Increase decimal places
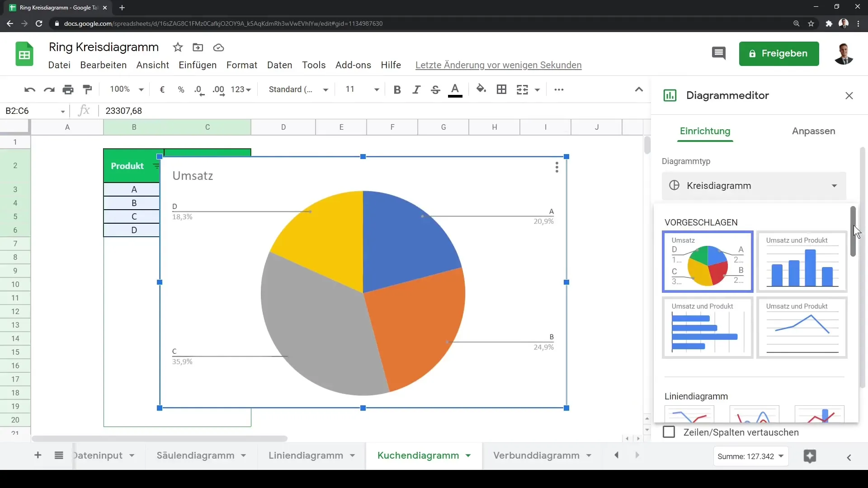 coord(218,90)
